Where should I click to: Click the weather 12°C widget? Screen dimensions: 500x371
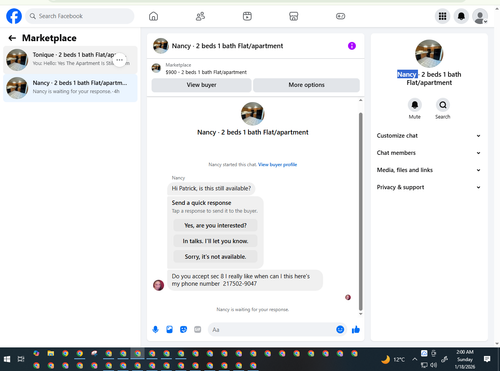[393, 359]
